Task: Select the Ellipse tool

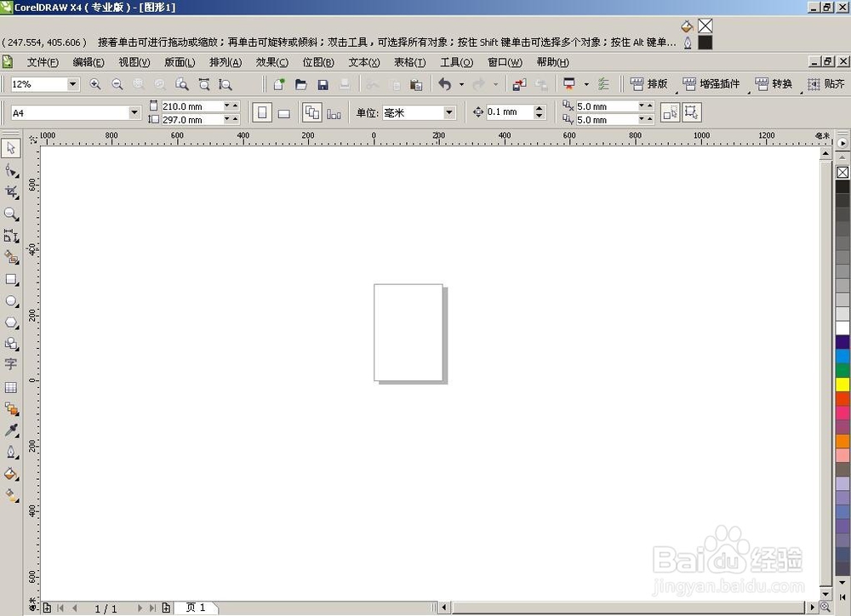Action: click(x=11, y=301)
